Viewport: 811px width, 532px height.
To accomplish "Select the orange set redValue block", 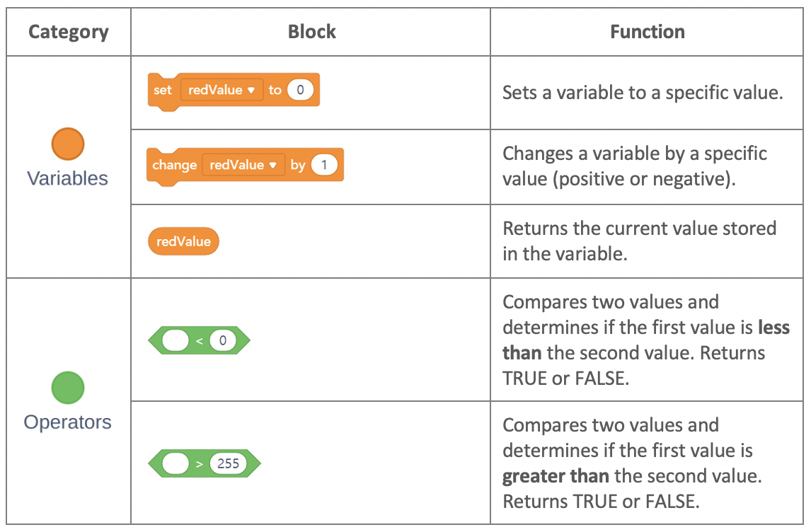I will (x=234, y=91).
